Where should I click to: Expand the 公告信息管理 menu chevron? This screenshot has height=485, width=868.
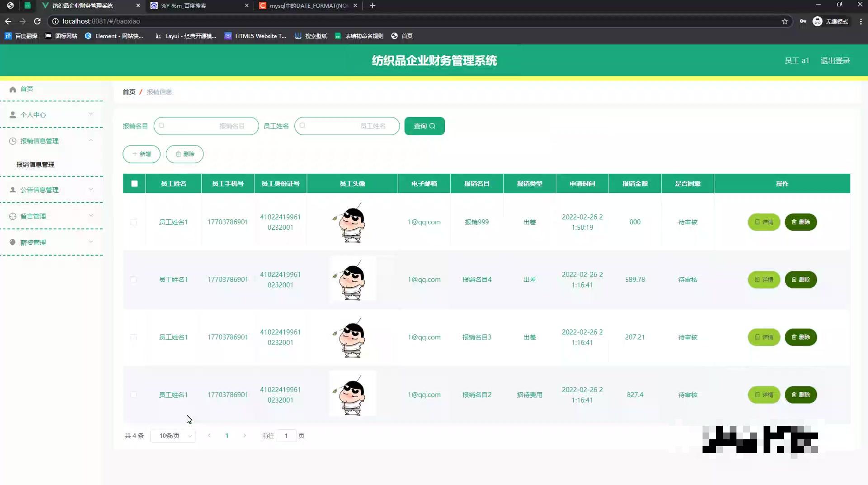pos(91,189)
